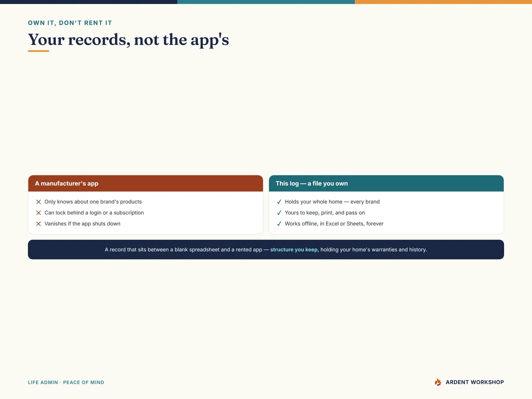Select the 'A manufacturer's app' card header
Screen dimensions: 532x399
(x=146, y=184)
